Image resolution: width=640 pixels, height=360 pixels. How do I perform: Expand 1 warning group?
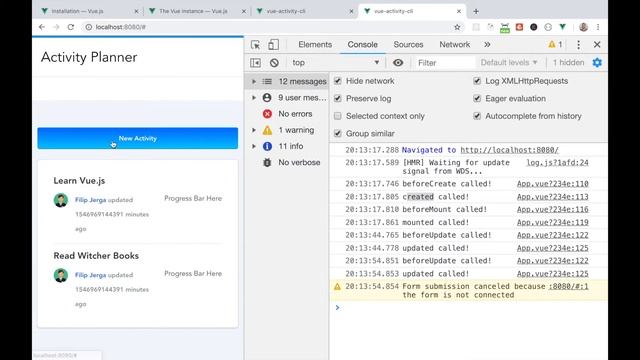253,130
